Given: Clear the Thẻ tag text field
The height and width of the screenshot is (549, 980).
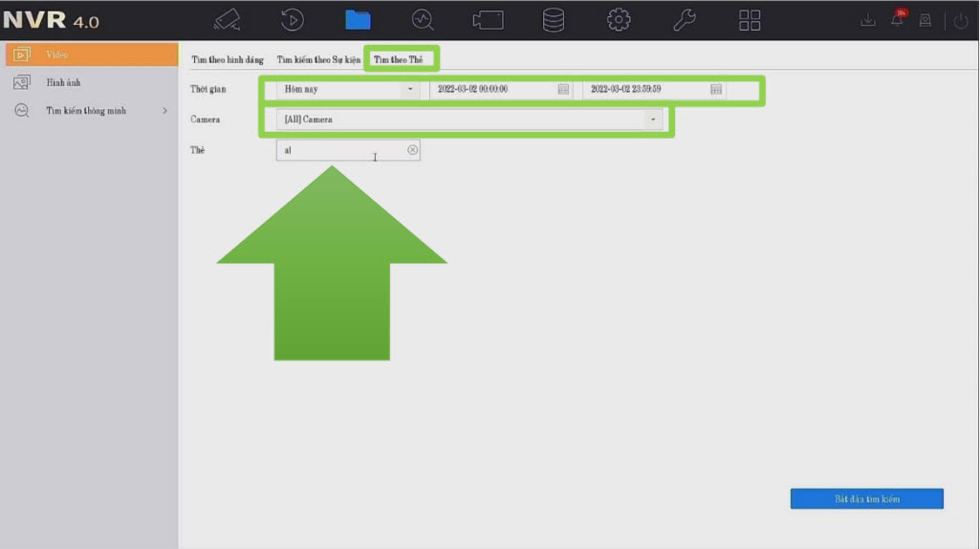Looking at the screenshot, I should pyautogui.click(x=412, y=150).
